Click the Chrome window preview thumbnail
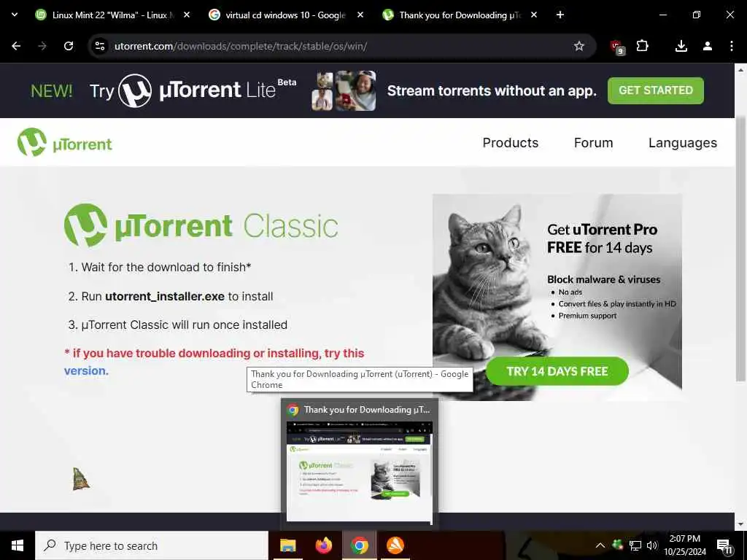This screenshot has height=560, width=747. pos(359,472)
